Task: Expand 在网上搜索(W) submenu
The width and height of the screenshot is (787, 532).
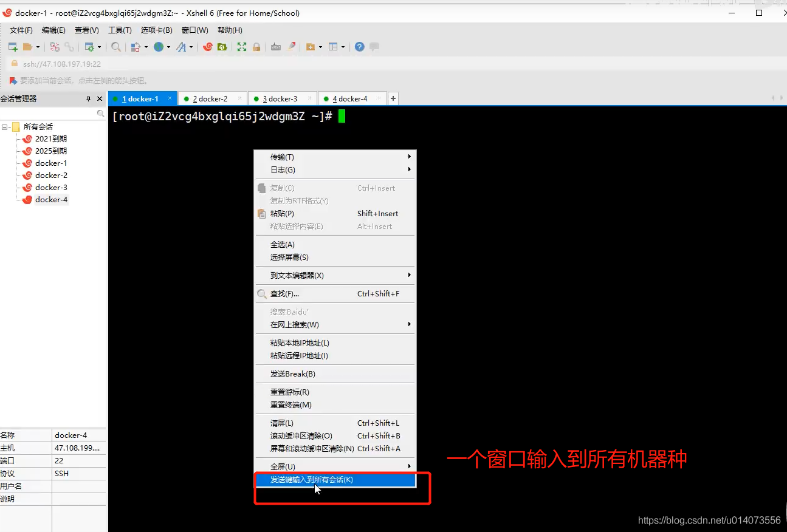Action: pyautogui.click(x=335, y=325)
